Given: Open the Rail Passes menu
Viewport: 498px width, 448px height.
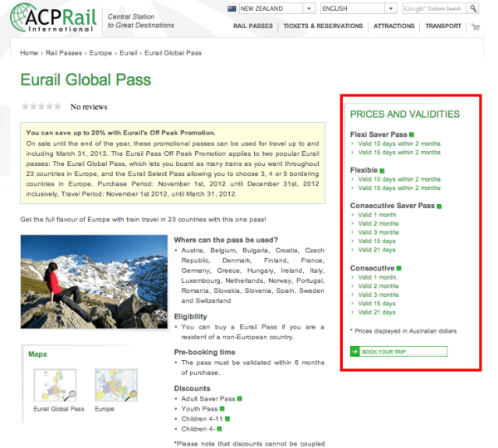Looking at the screenshot, I should [253, 26].
